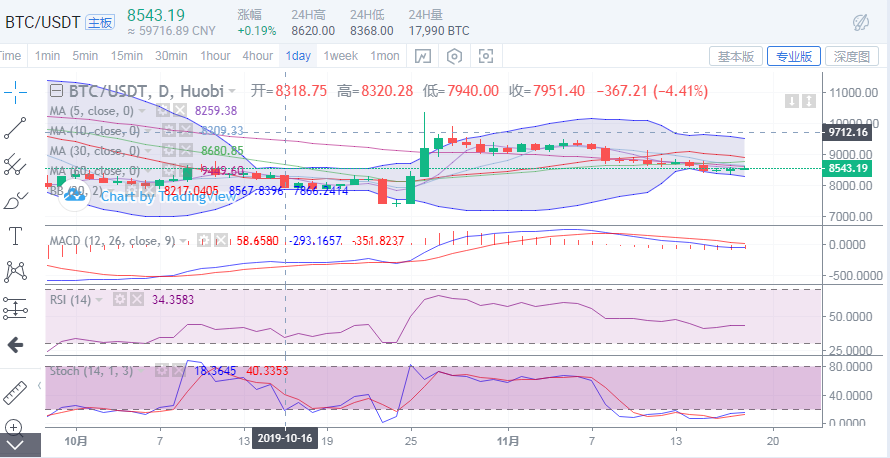Image resolution: width=890 pixels, height=458 pixels.
Task: Open settings gear for the MACD indicator
Action: pyautogui.click(x=204, y=241)
